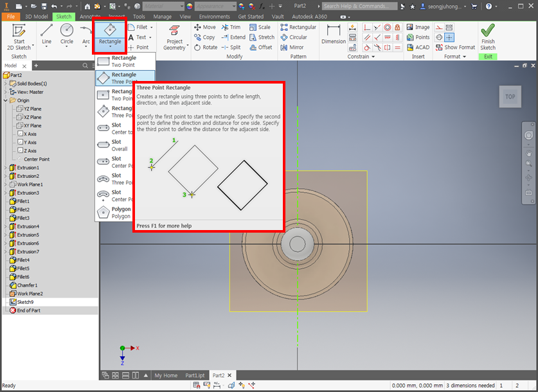Viewport: 538px width, 392px height.
Task: Open Project Geometry tool
Action: point(175,38)
